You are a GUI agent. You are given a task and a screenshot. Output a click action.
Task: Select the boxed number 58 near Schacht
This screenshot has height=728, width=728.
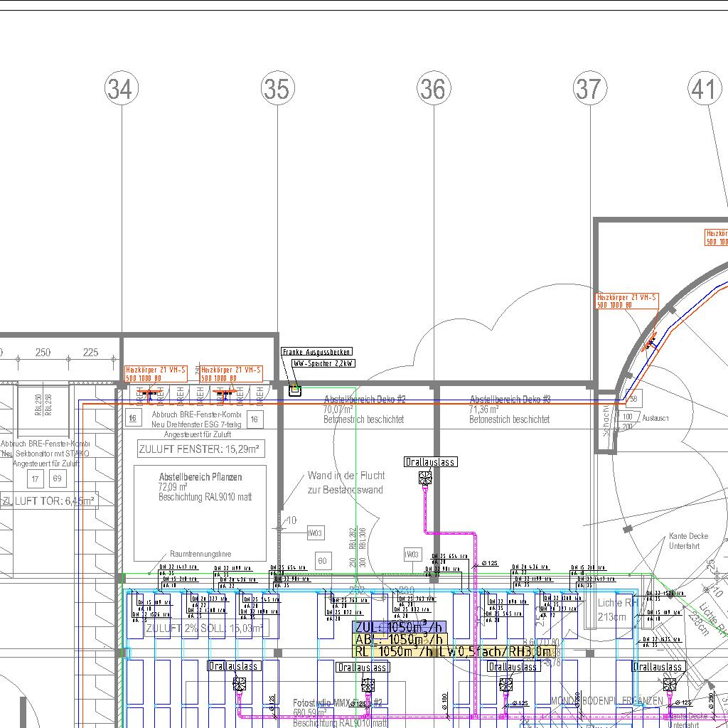(x=633, y=400)
